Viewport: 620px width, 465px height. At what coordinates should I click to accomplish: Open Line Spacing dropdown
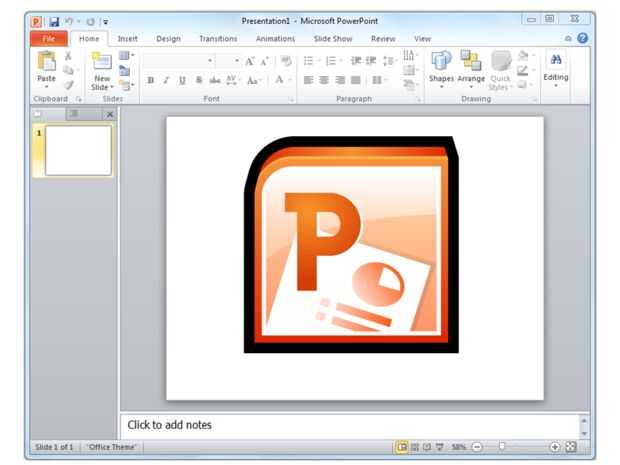pyautogui.click(x=389, y=60)
